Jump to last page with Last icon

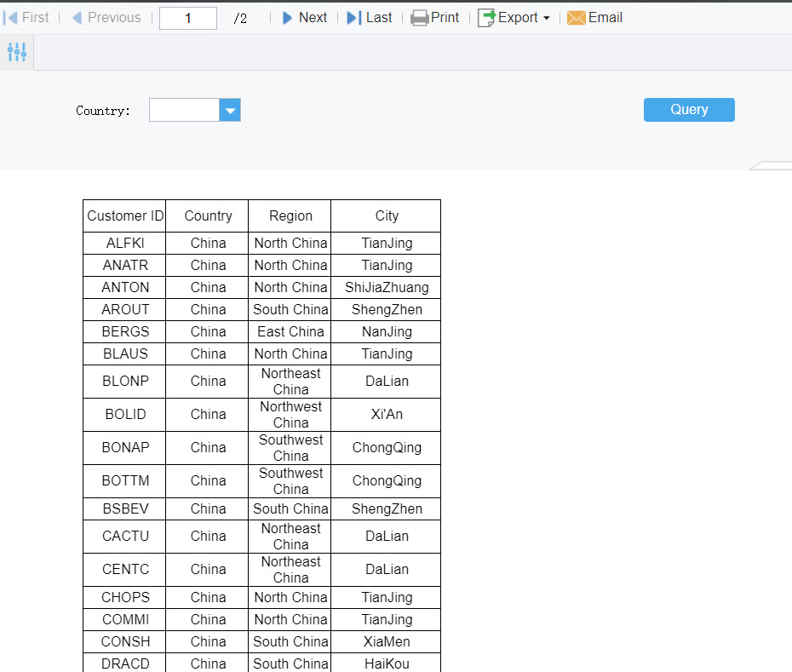point(355,17)
